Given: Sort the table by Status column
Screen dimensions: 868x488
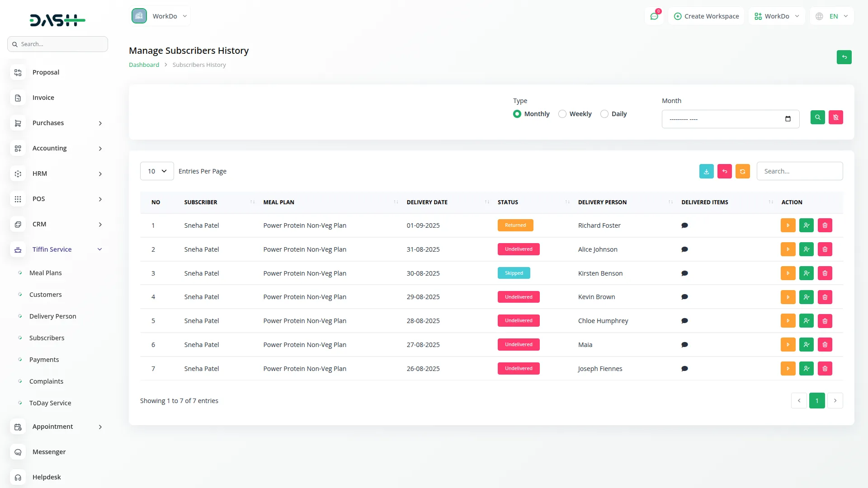Looking at the screenshot, I should (x=533, y=202).
